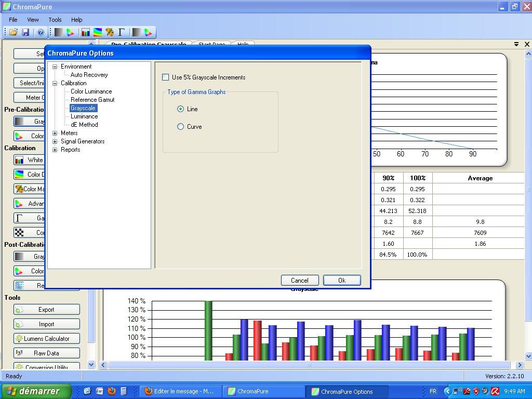Open Help via the blue question-mark icon
The width and height of the screenshot is (532, 399).
coord(41,32)
